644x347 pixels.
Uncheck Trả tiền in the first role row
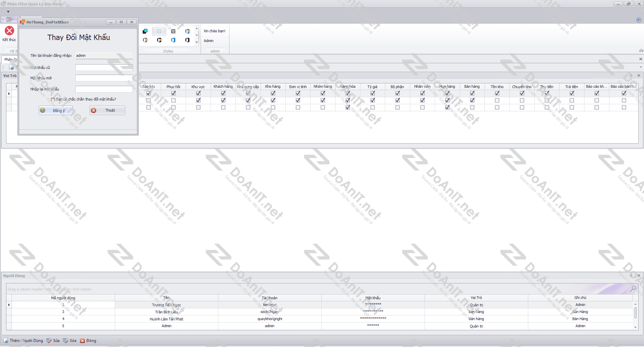pyautogui.click(x=572, y=93)
